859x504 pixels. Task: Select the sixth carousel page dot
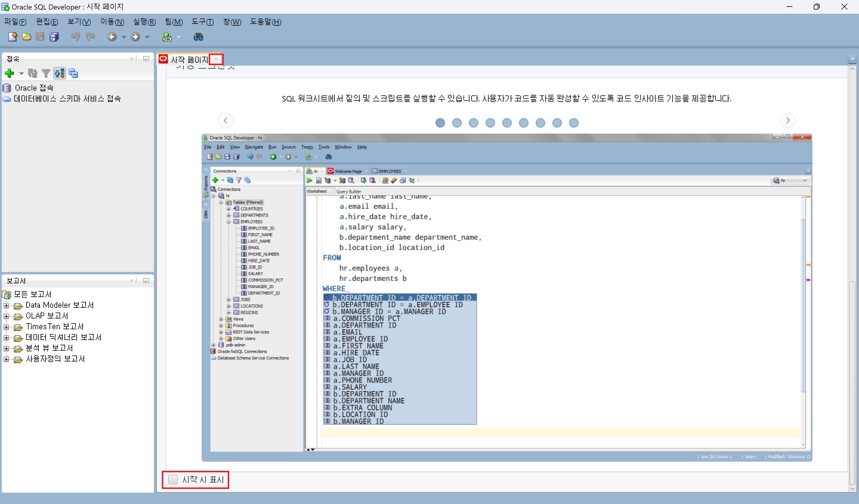[523, 123]
